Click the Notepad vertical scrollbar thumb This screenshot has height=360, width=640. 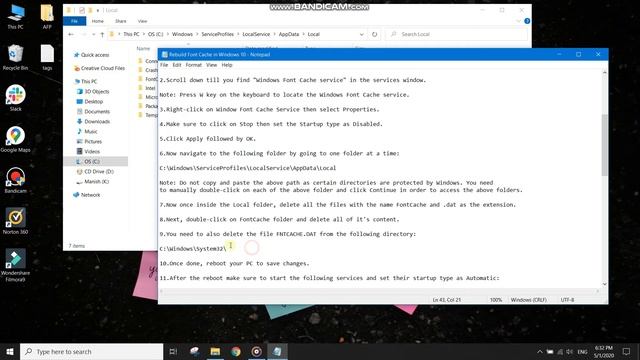pyautogui.click(x=604, y=145)
